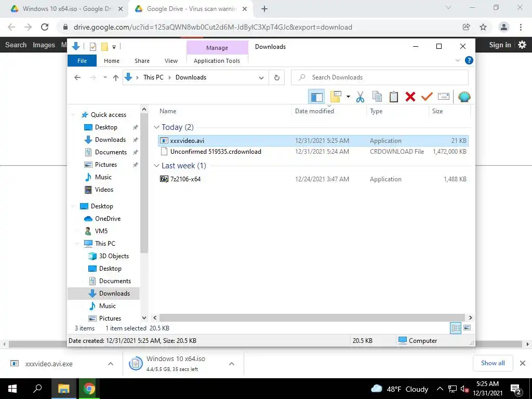Click File Explorer taskbar icon
The height and width of the screenshot is (399, 532).
click(x=64, y=389)
